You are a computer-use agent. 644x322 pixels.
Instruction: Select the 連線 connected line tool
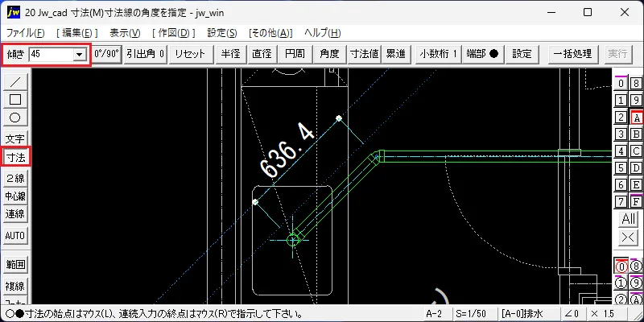(15, 214)
